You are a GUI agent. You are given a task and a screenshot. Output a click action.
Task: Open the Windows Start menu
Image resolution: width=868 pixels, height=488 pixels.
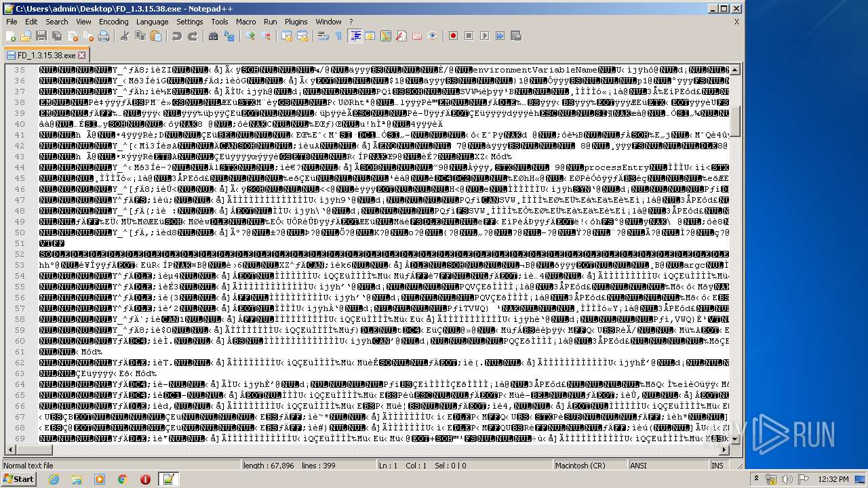[x=18, y=479]
